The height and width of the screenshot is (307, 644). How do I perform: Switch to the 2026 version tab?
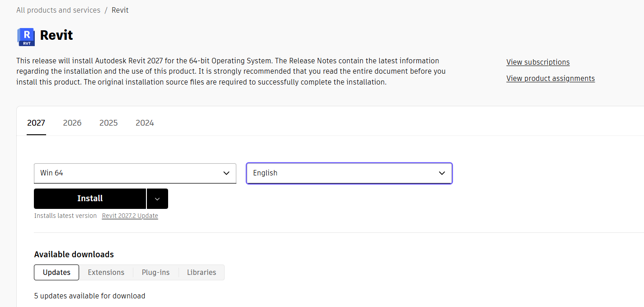click(x=72, y=123)
